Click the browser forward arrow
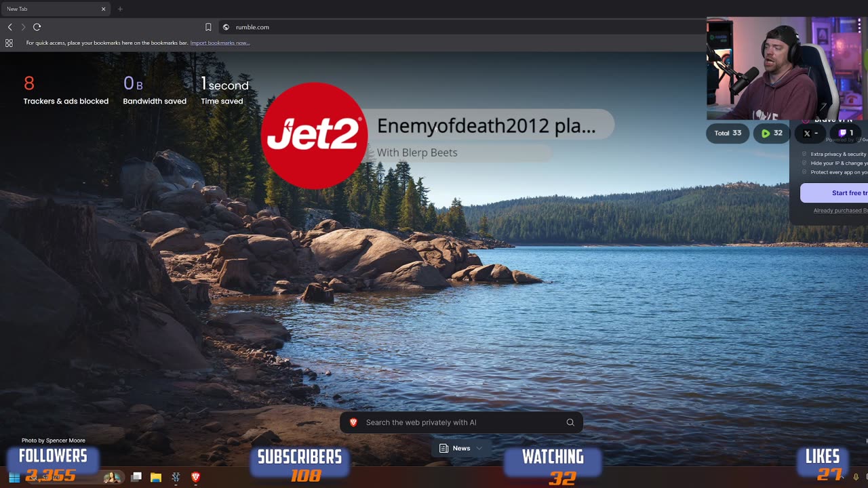 [x=23, y=27]
